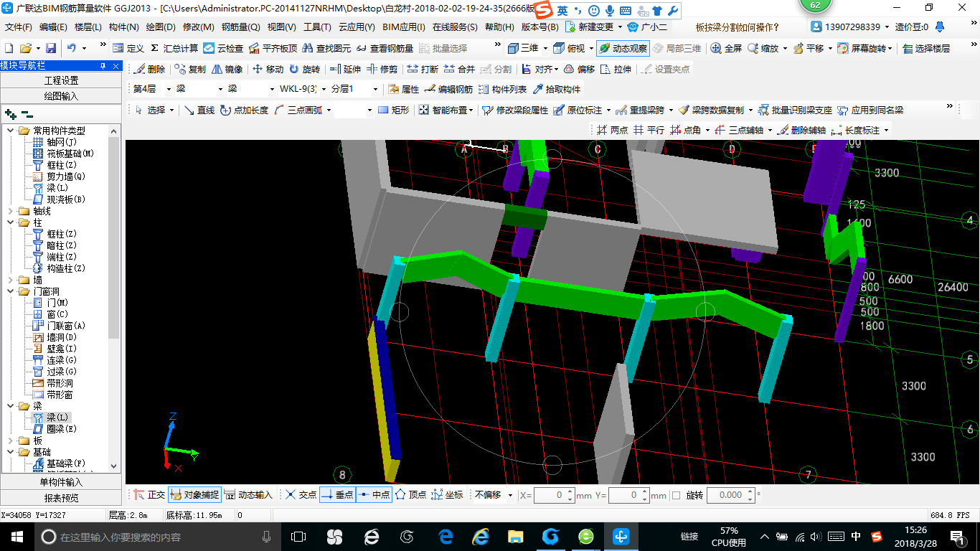
Task: Click the 板按梁分割如何操作? link
Action: click(x=738, y=27)
